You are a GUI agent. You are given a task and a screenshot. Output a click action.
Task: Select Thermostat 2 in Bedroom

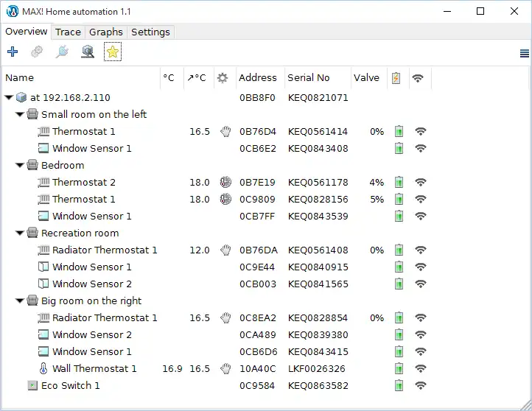pos(84,183)
